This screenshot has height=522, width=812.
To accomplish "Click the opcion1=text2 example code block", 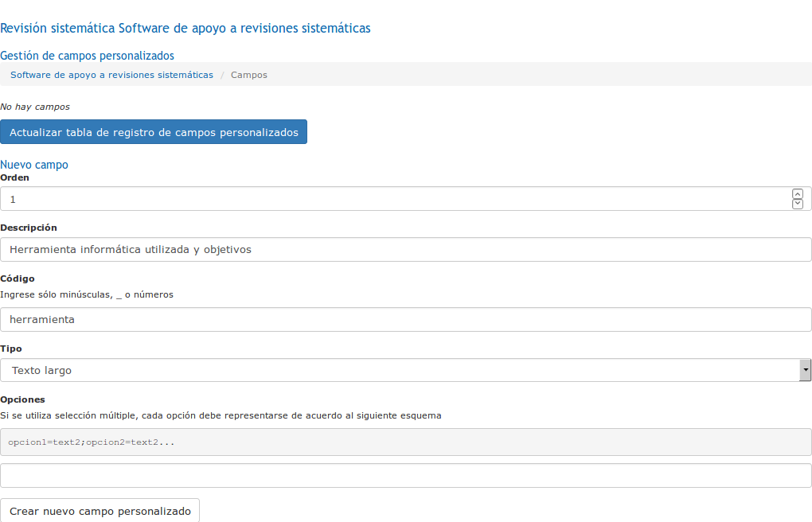I will tap(405, 442).
